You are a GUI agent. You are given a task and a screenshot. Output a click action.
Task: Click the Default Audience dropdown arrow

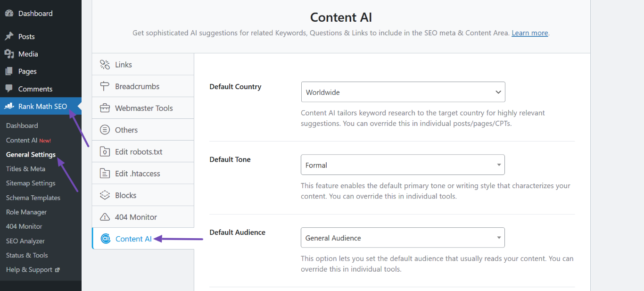[x=499, y=238]
